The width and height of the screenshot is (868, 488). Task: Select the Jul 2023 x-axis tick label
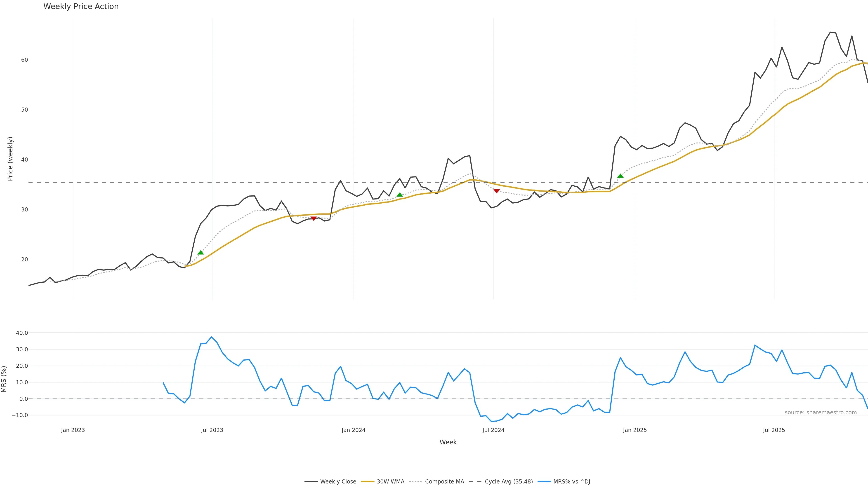pos(212,430)
